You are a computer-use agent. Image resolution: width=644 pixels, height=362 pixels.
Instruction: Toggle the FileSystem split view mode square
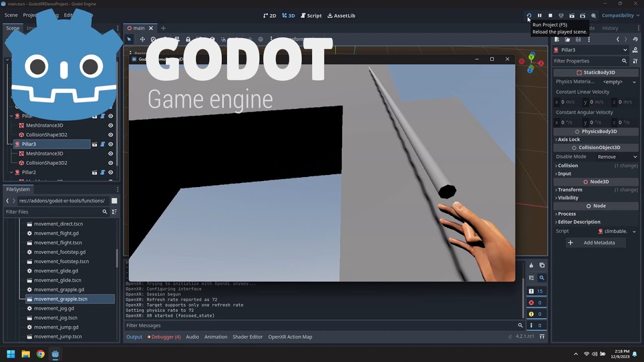point(114,201)
